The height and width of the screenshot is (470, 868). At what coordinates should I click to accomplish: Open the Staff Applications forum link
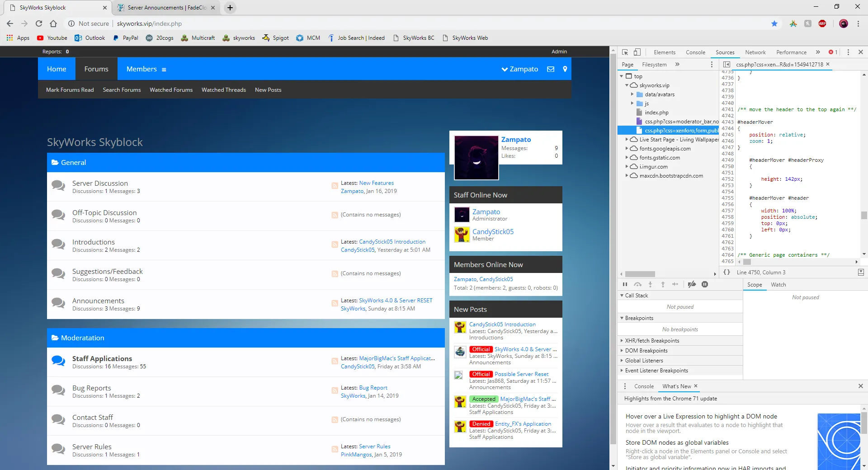click(x=102, y=358)
